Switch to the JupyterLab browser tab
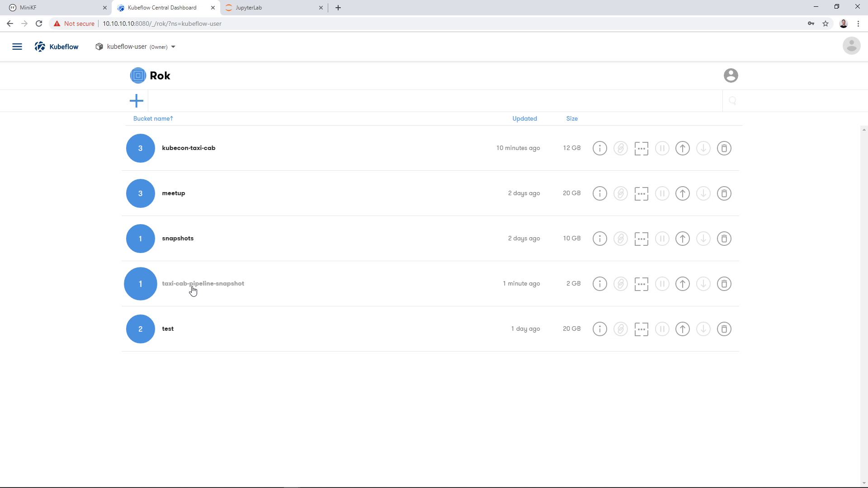This screenshot has height=488, width=868. click(x=274, y=8)
